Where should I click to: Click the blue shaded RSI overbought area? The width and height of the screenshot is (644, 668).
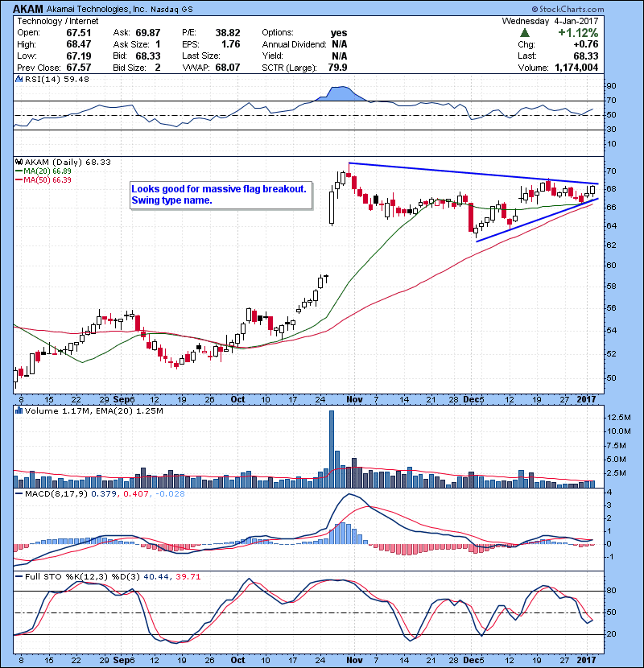pyautogui.click(x=341, y=93)
